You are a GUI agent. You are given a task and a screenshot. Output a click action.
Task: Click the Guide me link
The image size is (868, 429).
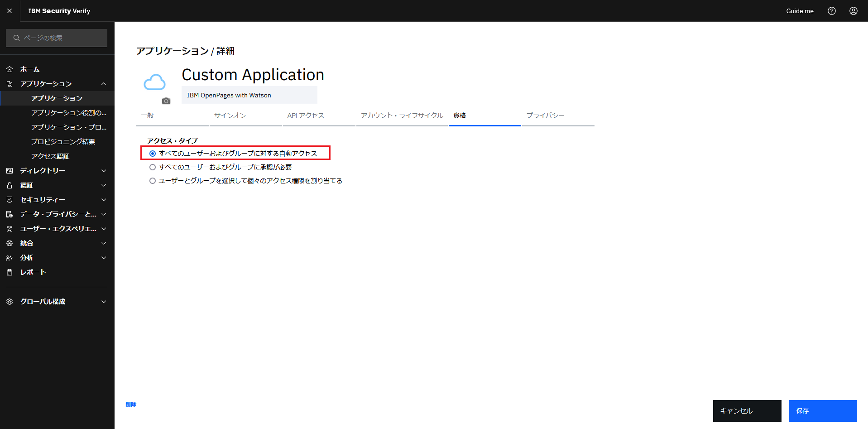(800, 11)
